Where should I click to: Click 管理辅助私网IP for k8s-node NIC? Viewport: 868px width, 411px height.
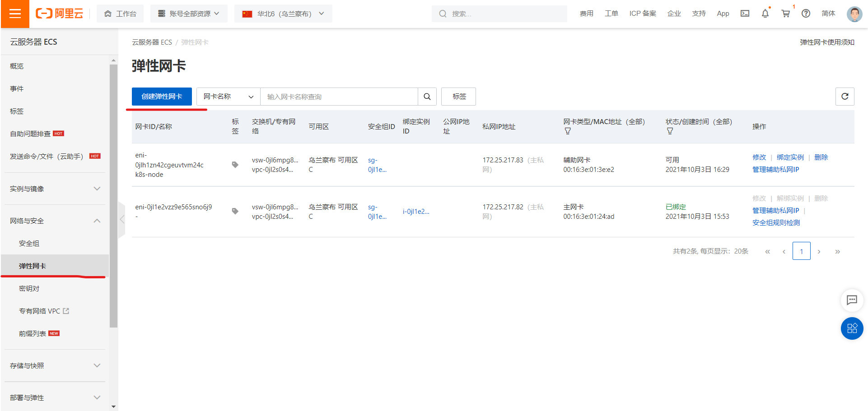pyautogui.click(x=775, y=169)
